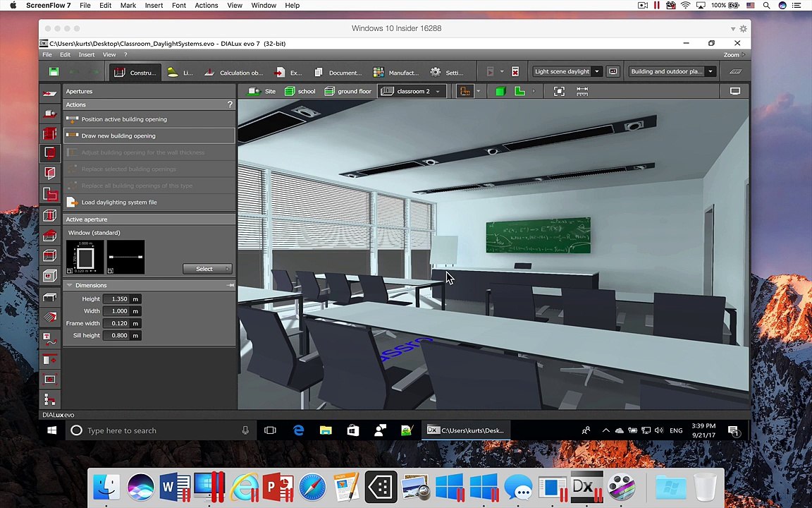Screen dimensions: 812x508
Task: Click the Height value field
Action: click(x=116, y=299)
